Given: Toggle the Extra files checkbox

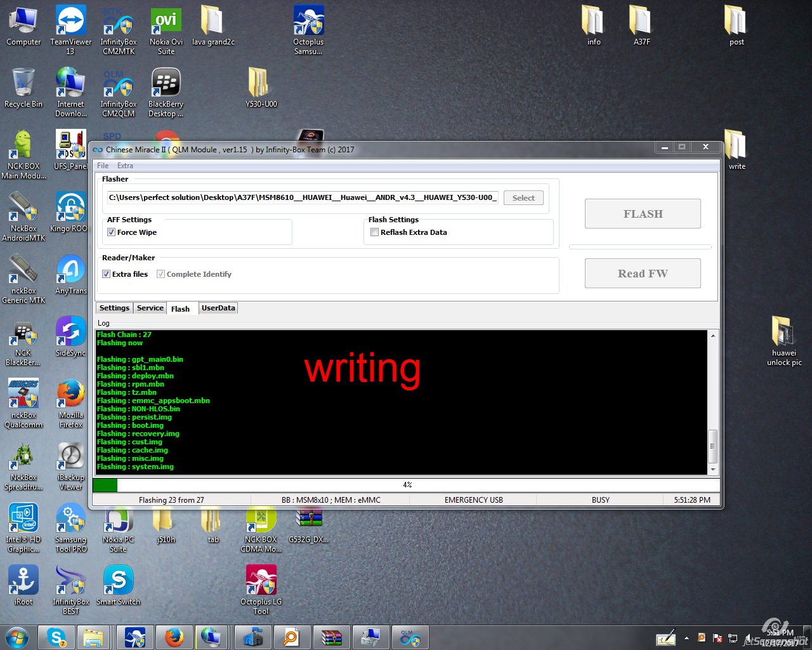Looking at the screenshot, I should [x=106, y=274].
